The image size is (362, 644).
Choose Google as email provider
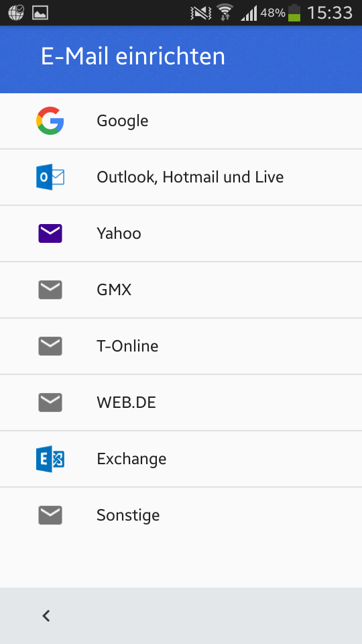[181, 121]
